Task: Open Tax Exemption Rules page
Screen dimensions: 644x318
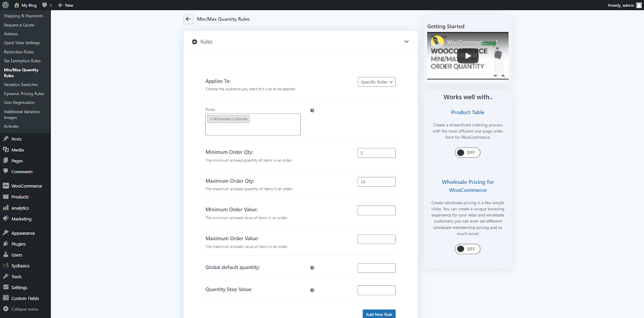Action: click(22, 61)
